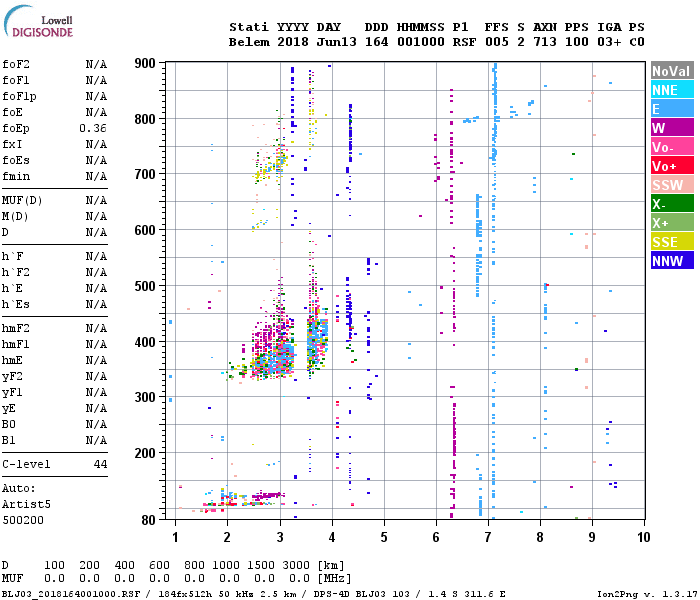Click the hmF2 parameter label
This screenshot has width=700, height=600.
16,329
